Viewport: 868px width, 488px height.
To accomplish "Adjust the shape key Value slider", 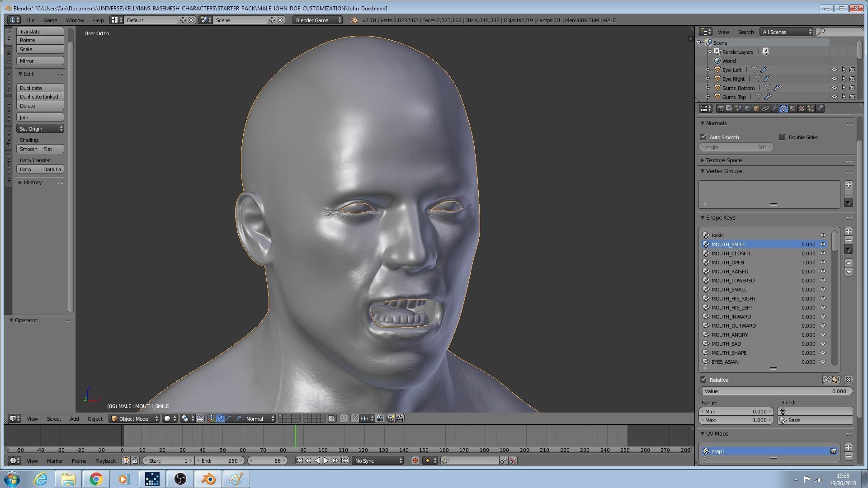I will tap(776, 391).
